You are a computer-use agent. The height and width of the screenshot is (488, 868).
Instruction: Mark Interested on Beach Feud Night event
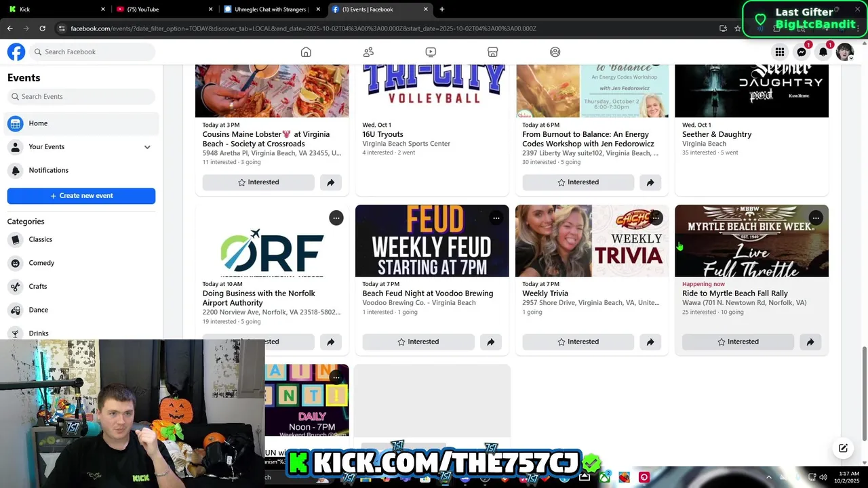tap(418, 342)
